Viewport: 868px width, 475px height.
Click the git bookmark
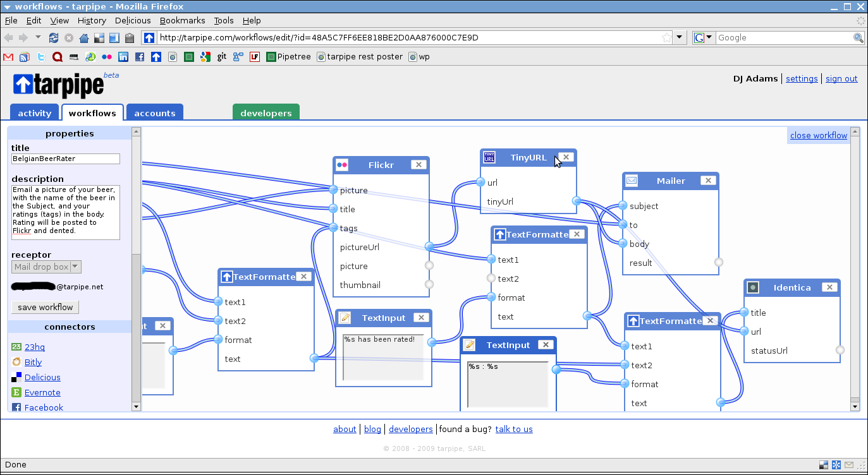[221, 57]
